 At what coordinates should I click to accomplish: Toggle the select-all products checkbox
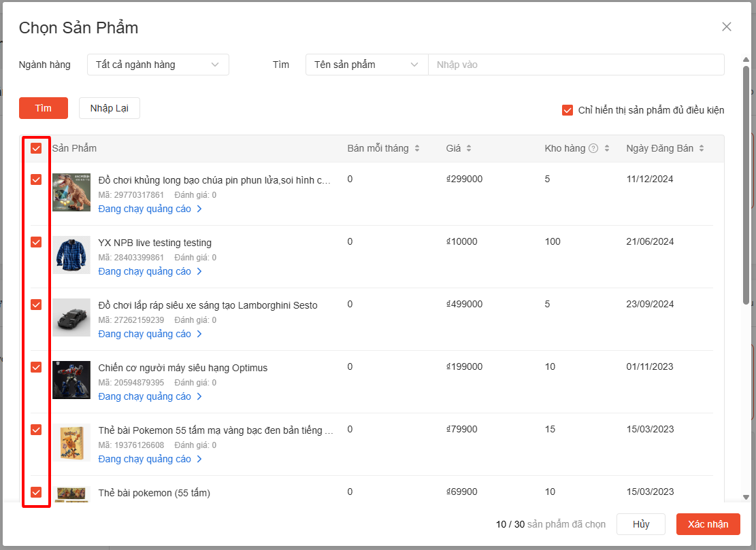(x=36, y=148)
